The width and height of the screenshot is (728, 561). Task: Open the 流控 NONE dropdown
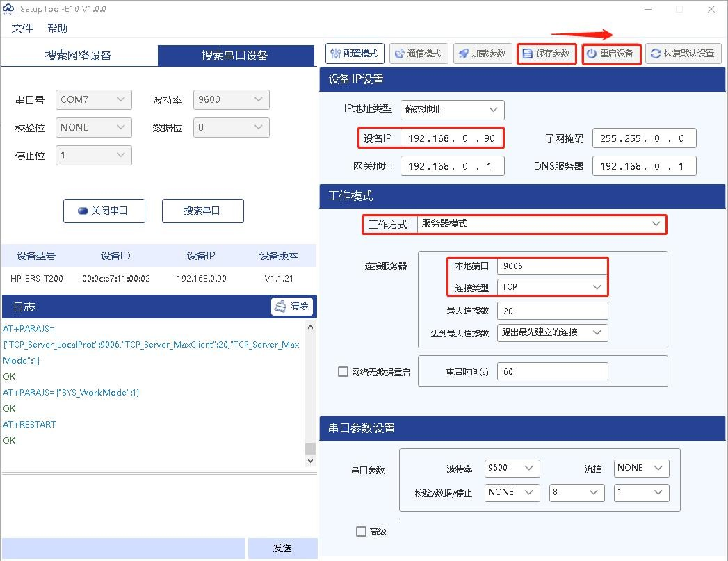pos(641,469)
